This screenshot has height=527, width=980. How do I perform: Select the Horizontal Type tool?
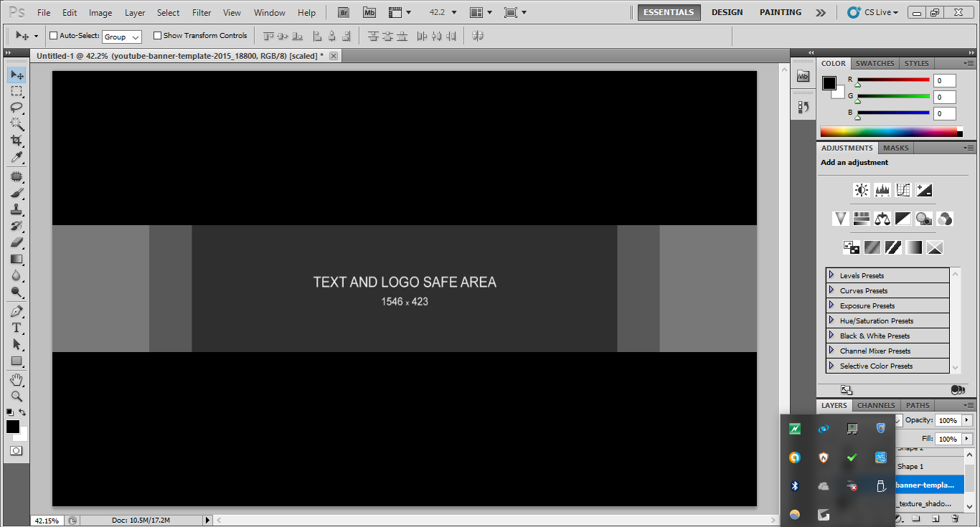17,328
